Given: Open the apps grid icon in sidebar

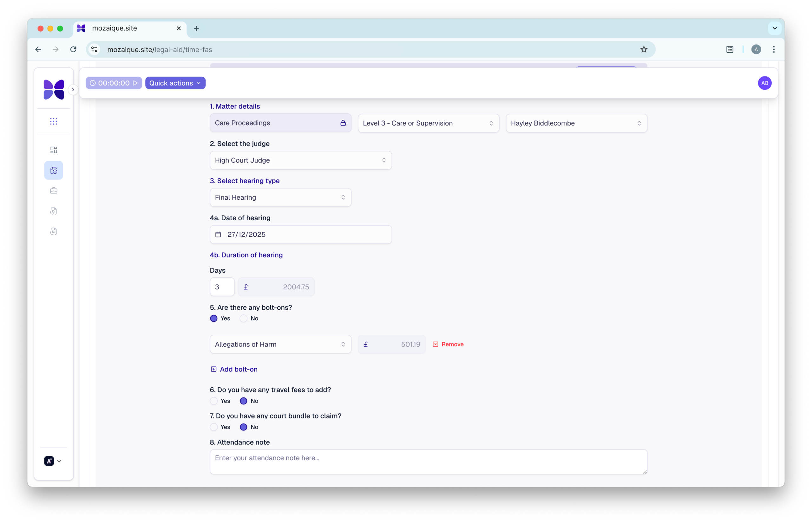Looking at the screenshot, I should tap(53, 121).
